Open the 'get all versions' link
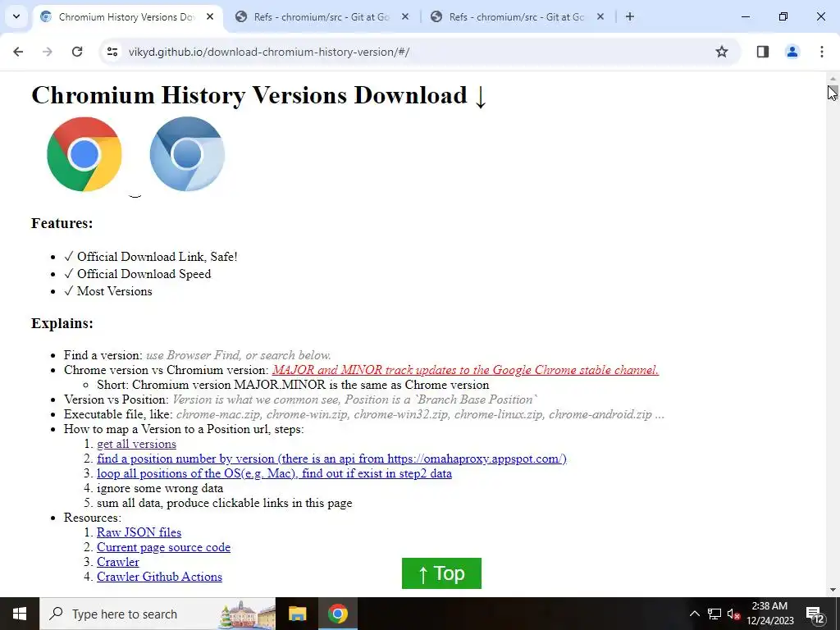 (137, 444)
